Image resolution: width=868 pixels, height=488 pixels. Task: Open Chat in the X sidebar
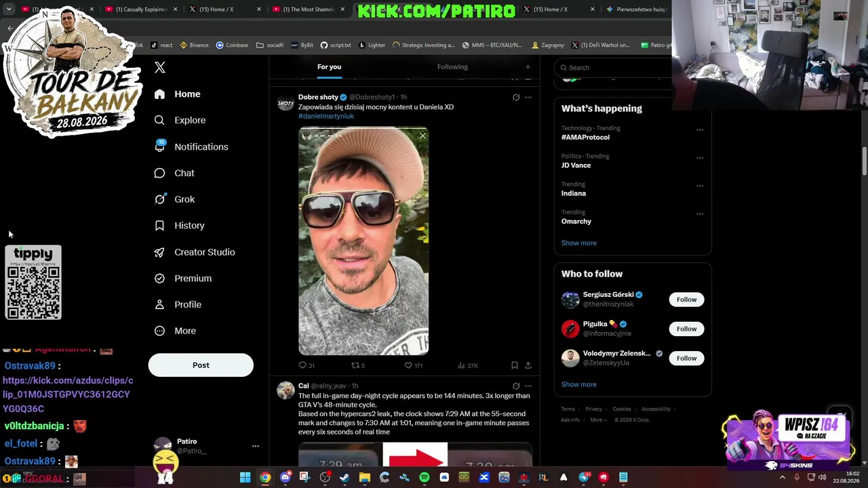[174, 173]
